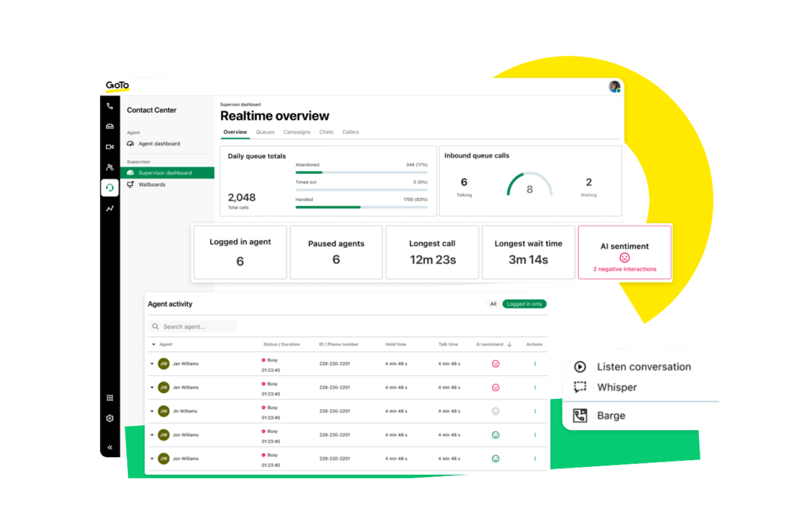
Task: Select the headset Contact Center icon
Action: (110, 188)
